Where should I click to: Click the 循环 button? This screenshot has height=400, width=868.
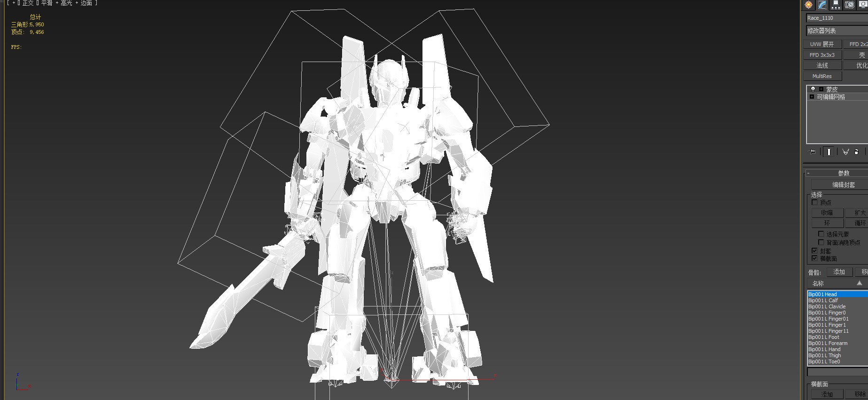coord(857,223)
